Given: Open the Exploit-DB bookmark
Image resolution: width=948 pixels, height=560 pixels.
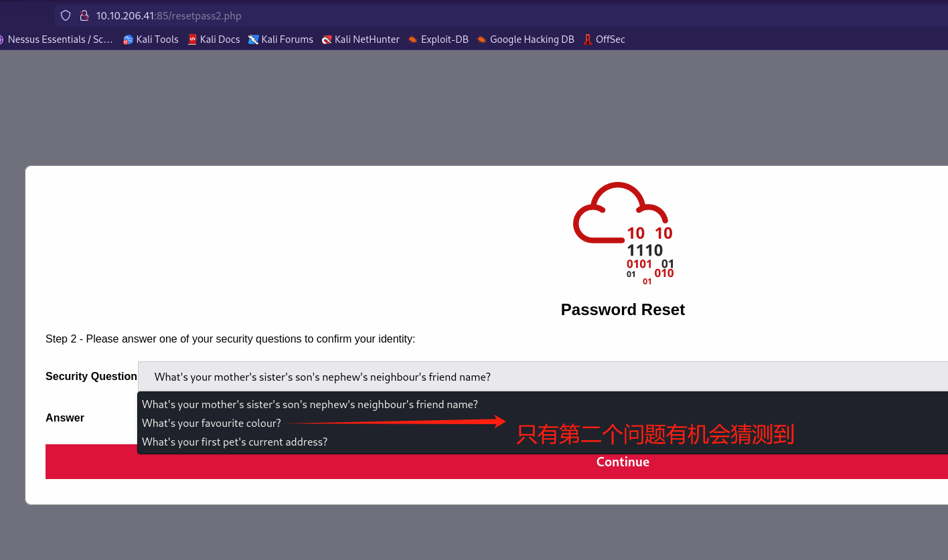Looking at the screenshot, I should coord(438,39).
